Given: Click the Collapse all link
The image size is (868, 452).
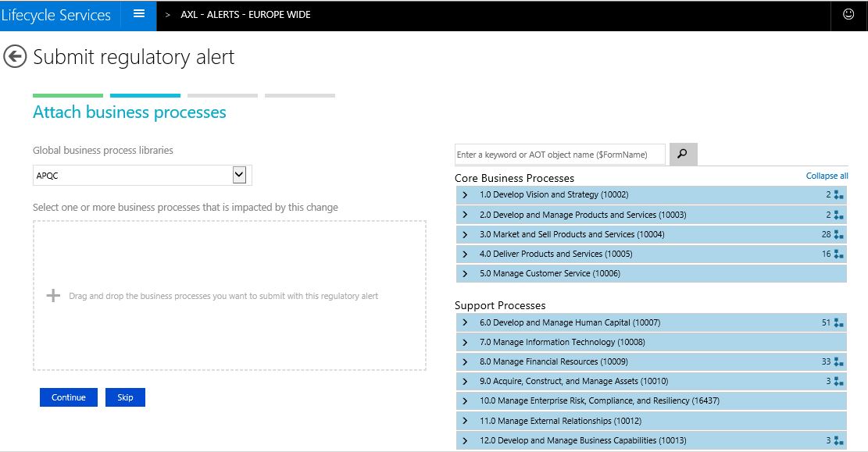Looking at the screenshot, I should coord(827,176).
